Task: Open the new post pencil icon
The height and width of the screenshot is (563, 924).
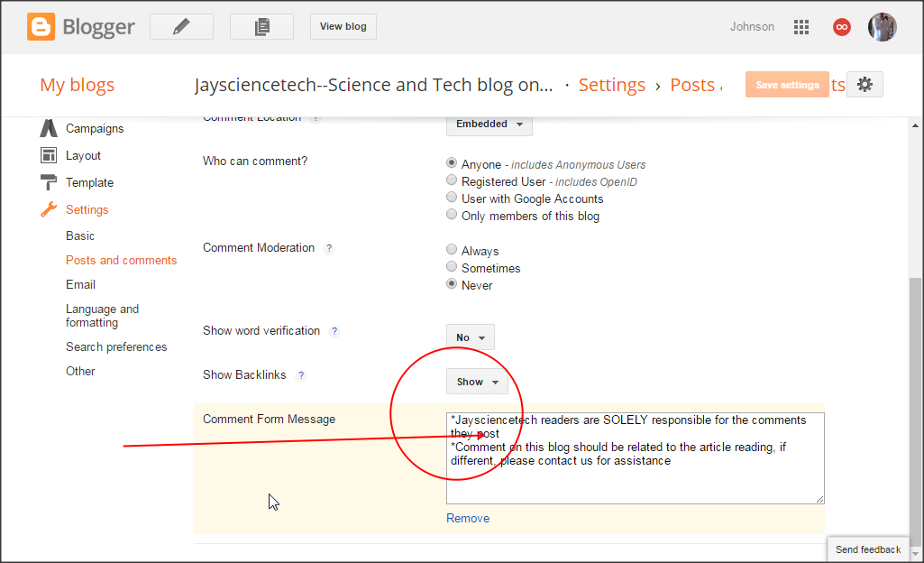Action: [x=180, y=26]
